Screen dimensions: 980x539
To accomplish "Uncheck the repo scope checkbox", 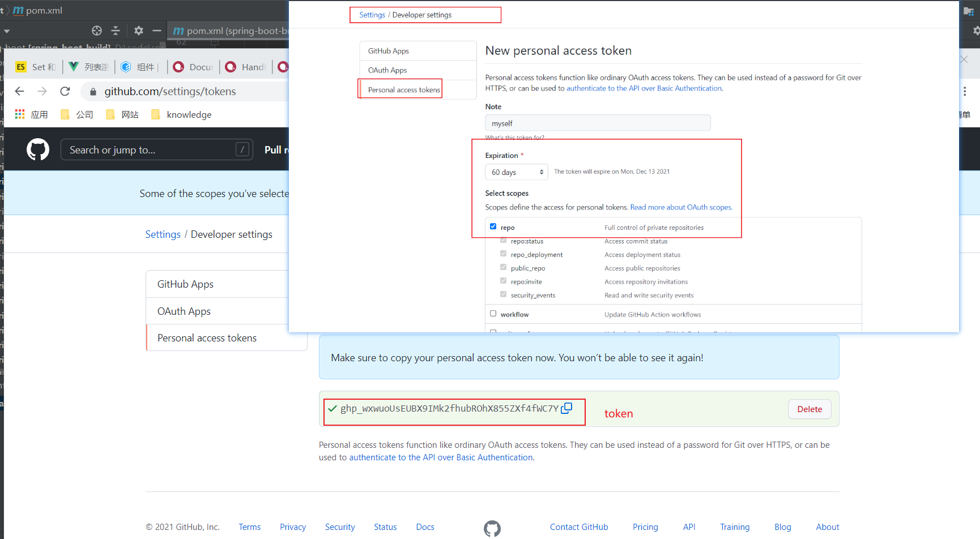I will pos(493,226).
